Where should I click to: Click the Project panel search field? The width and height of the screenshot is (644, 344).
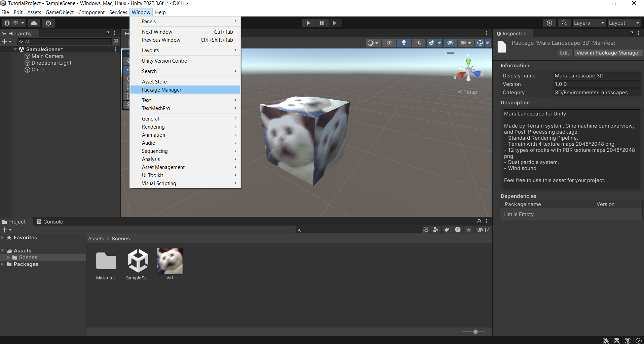pos(358,230)
